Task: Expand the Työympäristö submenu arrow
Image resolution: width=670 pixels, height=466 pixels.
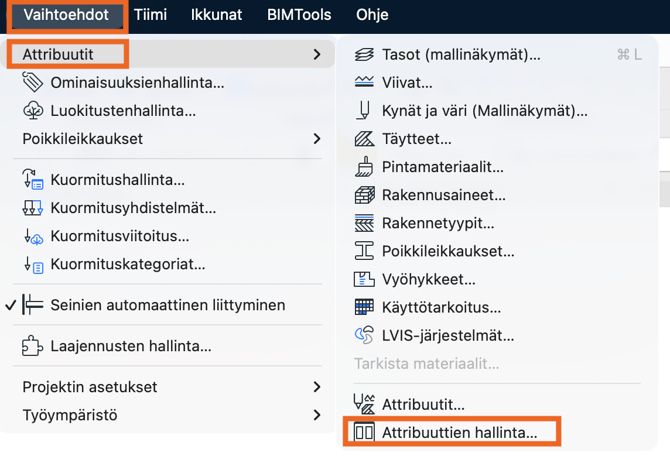Action: 317,415
